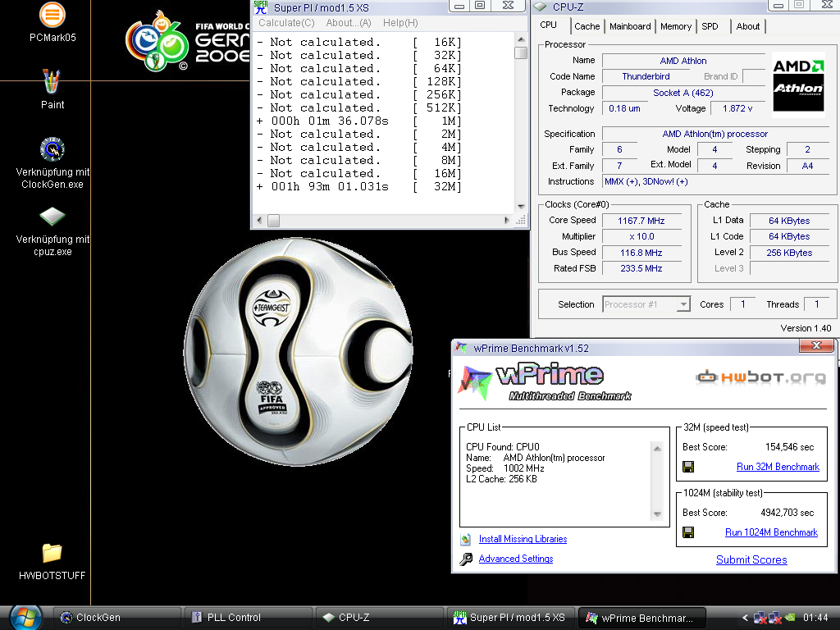Click the wPrime logo graphic
840x630 pixels.
click(545, 382)
